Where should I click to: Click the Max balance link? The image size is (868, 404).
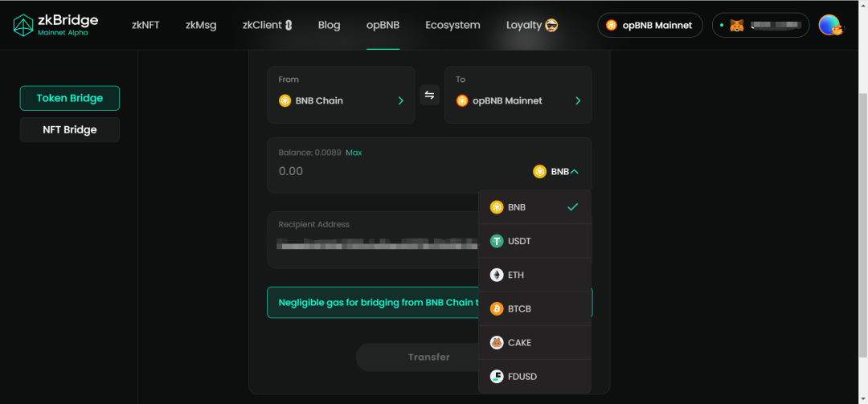click(x=354, y=152)
